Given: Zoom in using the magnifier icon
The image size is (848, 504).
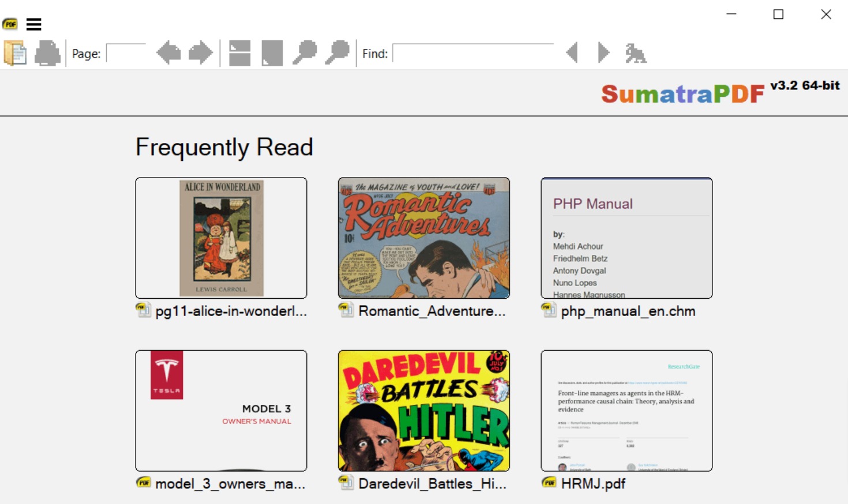Looking at the screenshot, I should [336, 52].
